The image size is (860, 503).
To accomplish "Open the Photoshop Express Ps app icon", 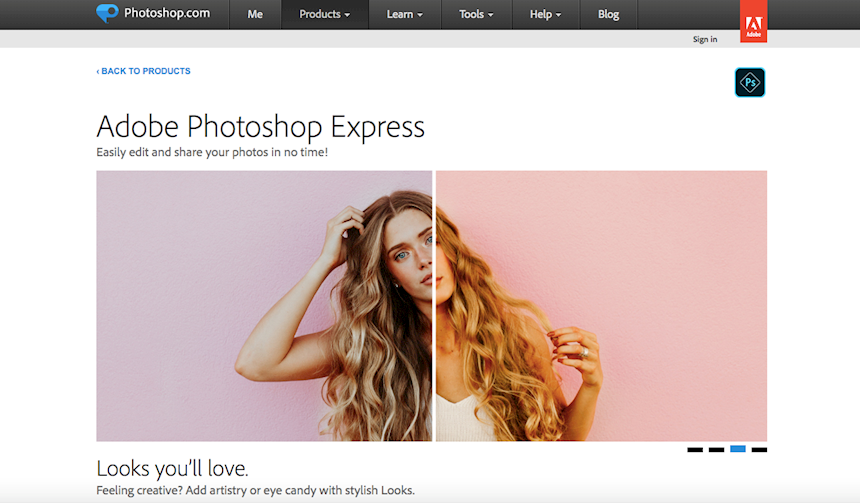I will coord(750,83).
